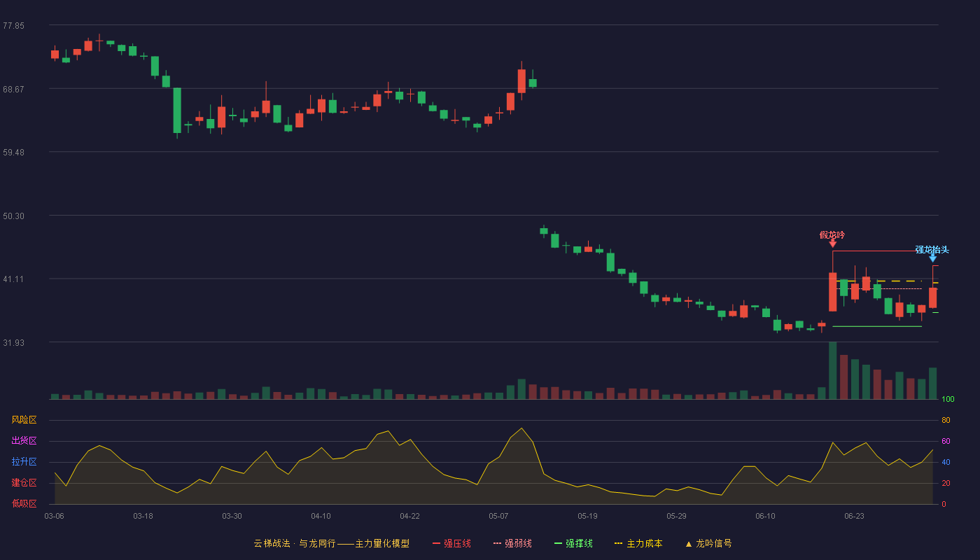980x560 pixels.
Task: Click the 06-23 date label
Action: [x=854, y=516]
